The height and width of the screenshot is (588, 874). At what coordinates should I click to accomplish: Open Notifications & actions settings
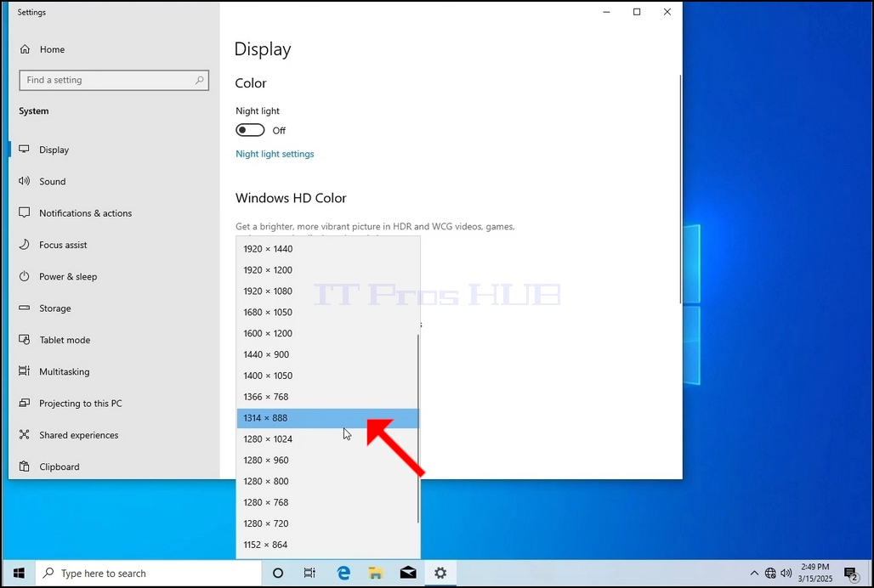(85, 213)
